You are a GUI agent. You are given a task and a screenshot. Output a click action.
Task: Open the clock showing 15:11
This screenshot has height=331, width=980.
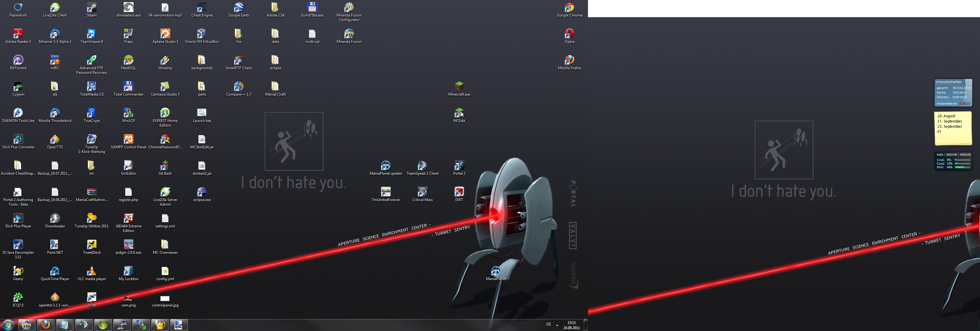pyautogui.click(x=571, y=325)
